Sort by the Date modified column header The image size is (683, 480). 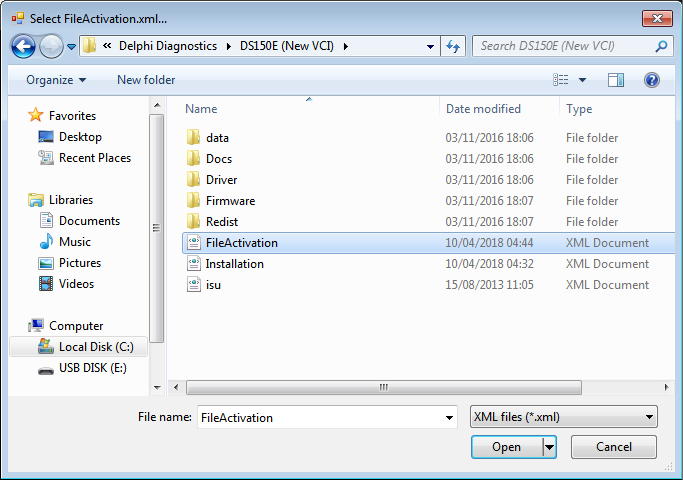click(x=483, y=109)
